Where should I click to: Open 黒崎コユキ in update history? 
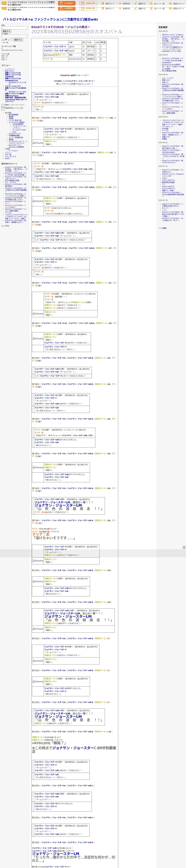click(166, 80)
